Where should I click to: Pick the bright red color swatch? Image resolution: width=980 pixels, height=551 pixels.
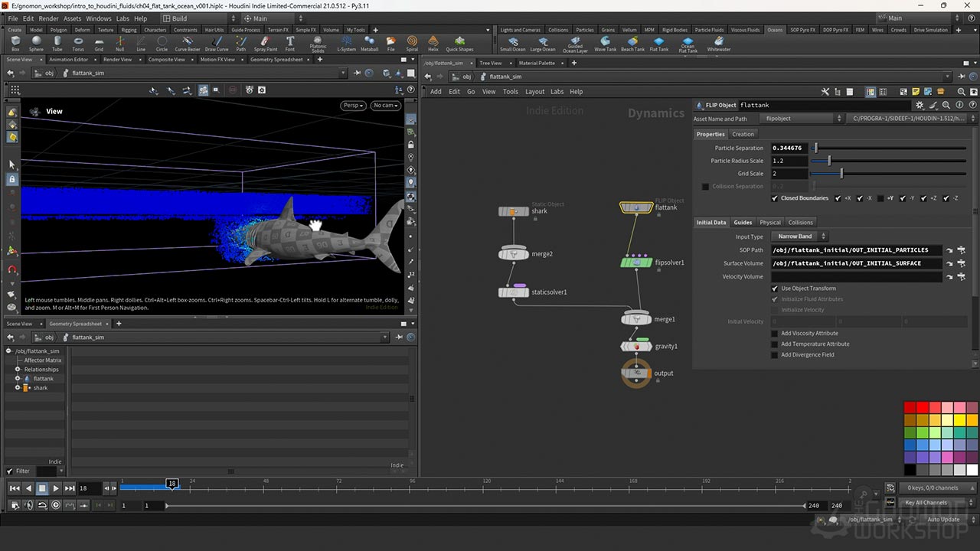coord(923,408)
